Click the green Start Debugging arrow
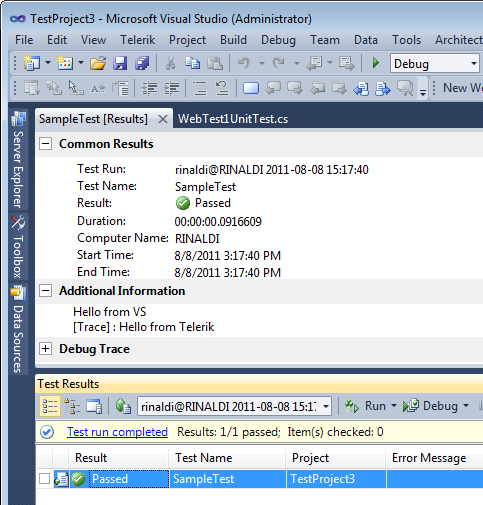This screenshot has width=483, height=505. pos(376,63)
